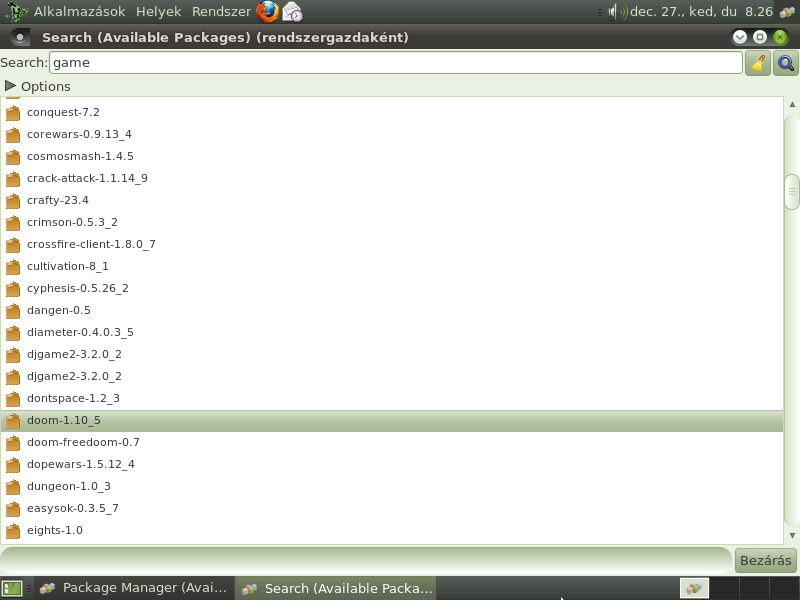Click the date and time clock
Image resolution: width=800 pixels, height=600 pixels.
point(701,11)
